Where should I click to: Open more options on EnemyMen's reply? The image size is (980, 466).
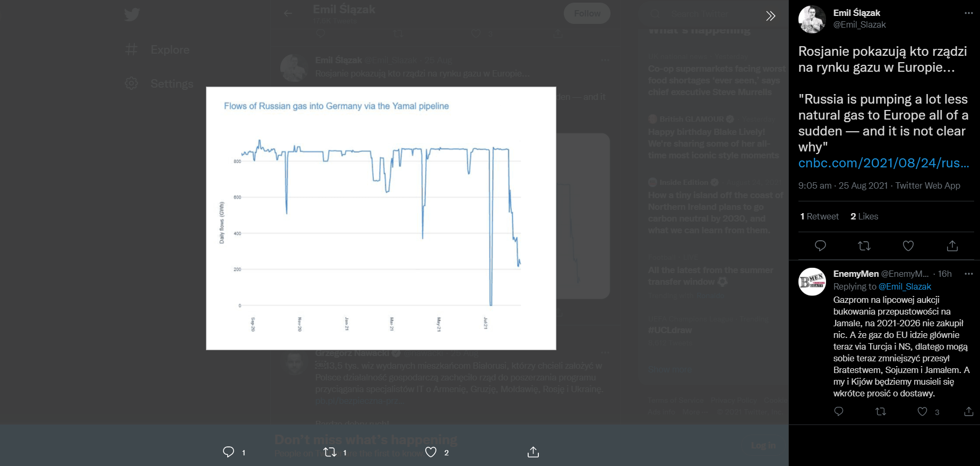pos(968,274)
